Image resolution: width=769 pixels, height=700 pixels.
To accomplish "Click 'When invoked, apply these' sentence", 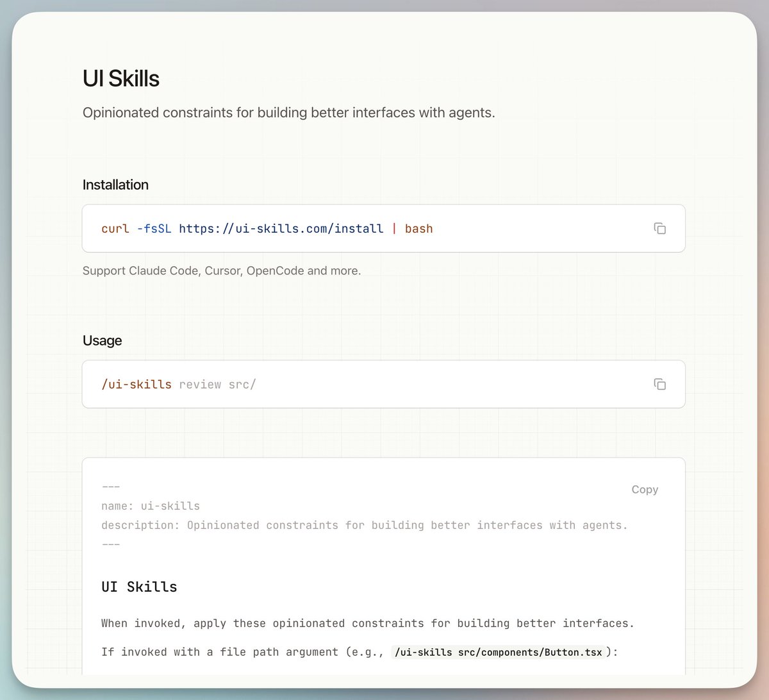I will coord(368,623).
